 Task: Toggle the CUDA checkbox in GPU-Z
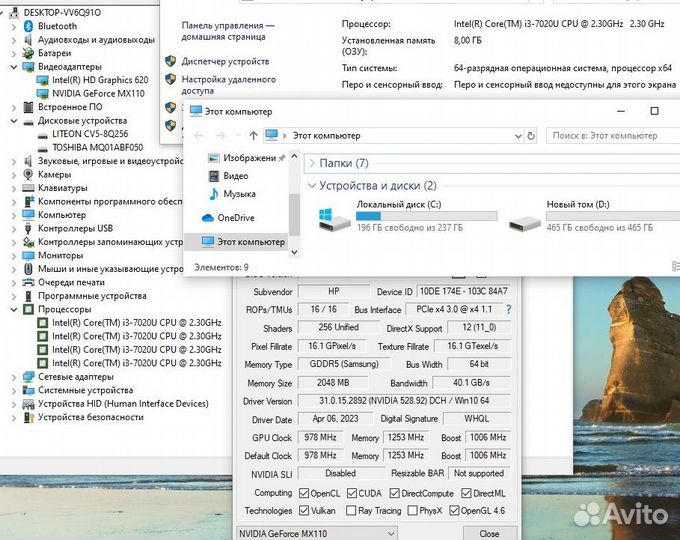tap(352, 493)
